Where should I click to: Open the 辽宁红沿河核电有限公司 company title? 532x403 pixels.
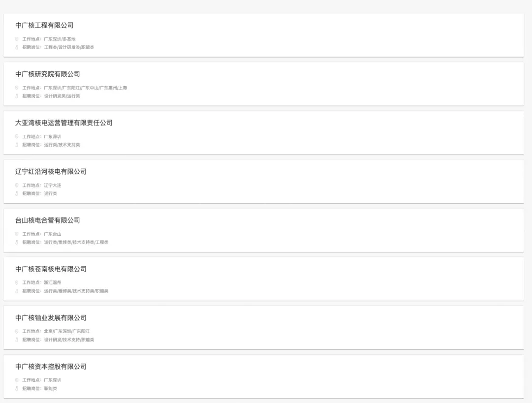coord(51,171)
